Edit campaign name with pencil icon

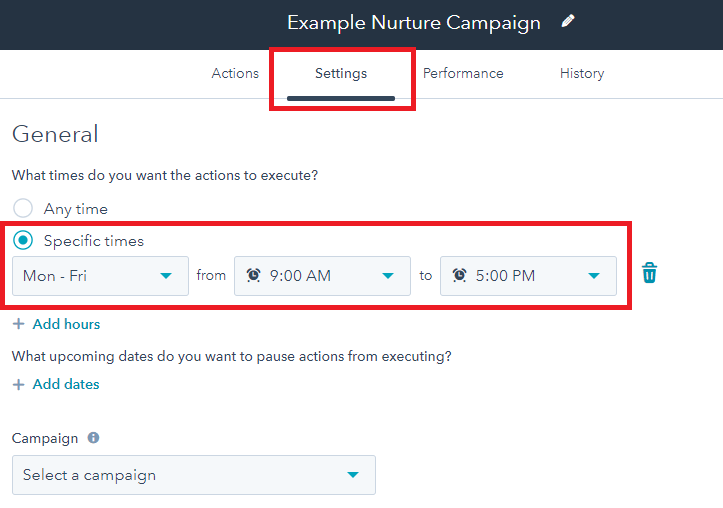tap(568, 21)
